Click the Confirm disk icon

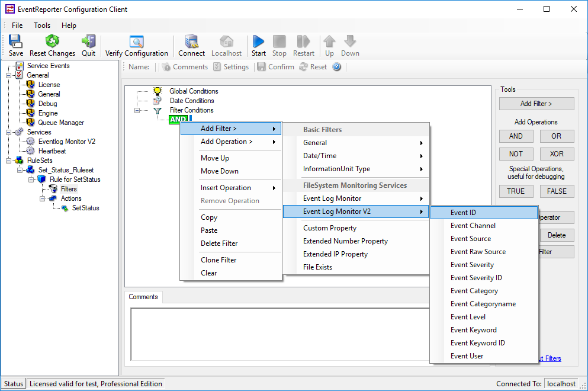(261, 67)
